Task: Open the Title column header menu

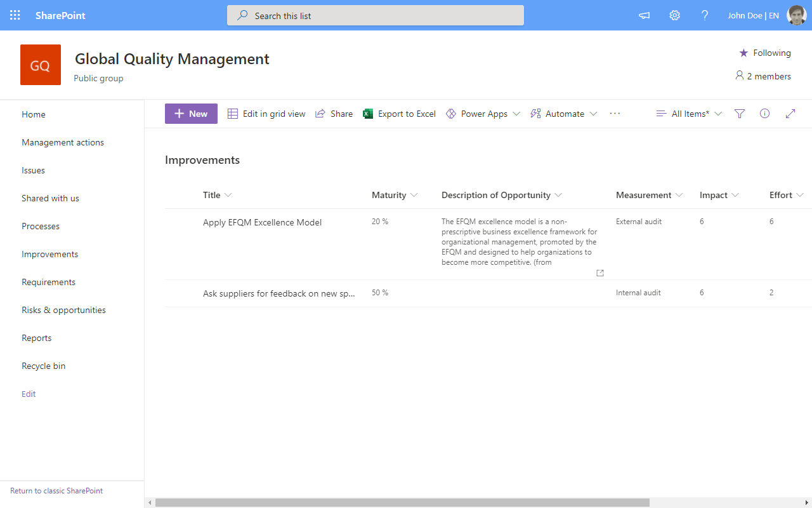Action: tap(217, 195)
